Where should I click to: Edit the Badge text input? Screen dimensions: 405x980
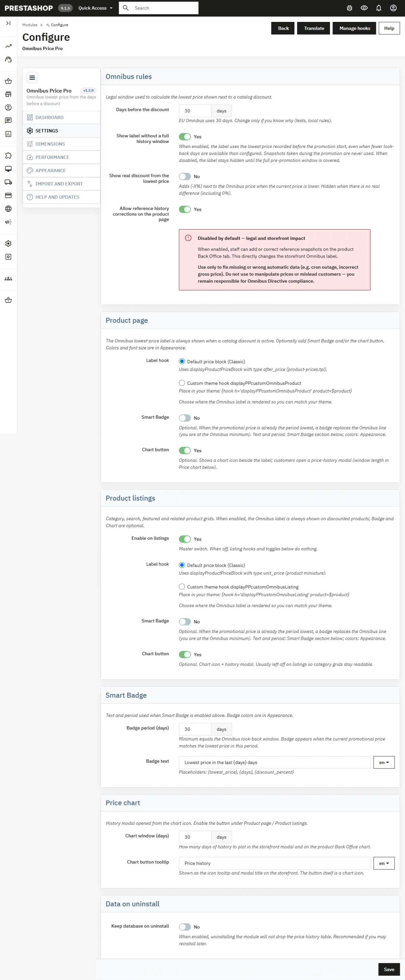click(274, 762)
